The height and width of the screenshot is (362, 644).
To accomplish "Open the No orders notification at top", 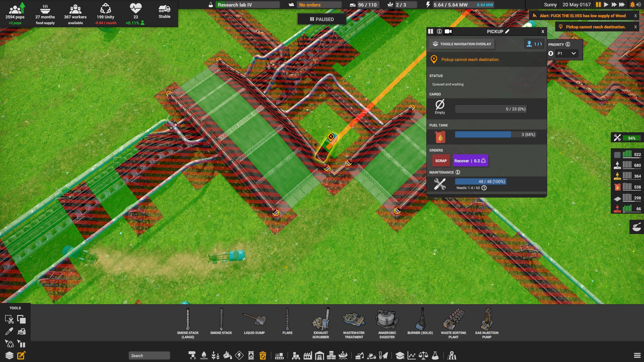I will pos(319,5).
